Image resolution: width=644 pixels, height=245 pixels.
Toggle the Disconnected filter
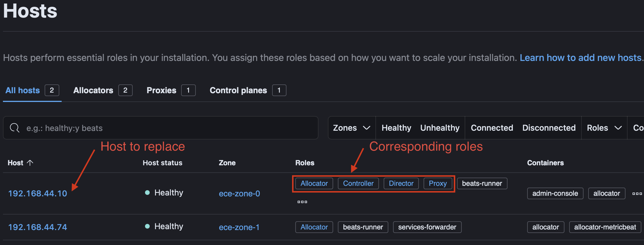[549, 128]
